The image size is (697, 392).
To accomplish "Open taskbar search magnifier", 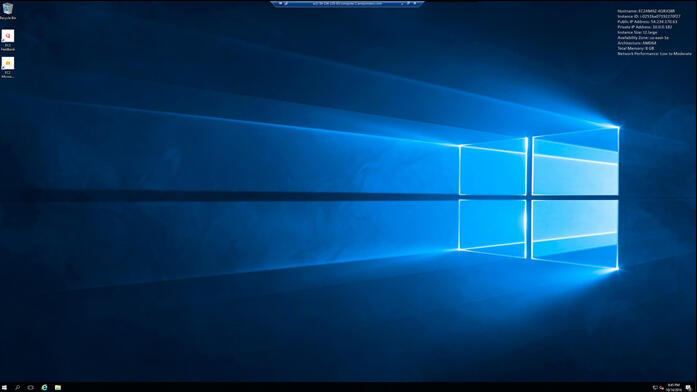I will (x=17, y=388).
